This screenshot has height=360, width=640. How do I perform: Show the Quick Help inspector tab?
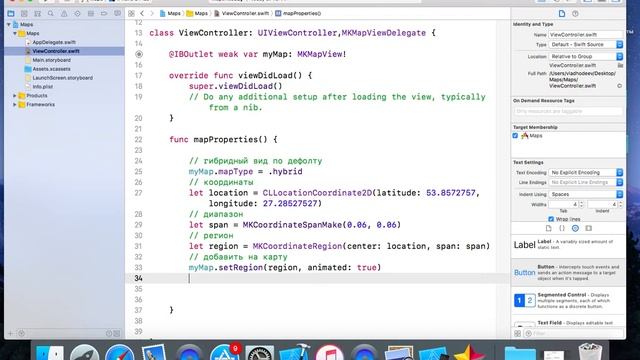[575, 13]
